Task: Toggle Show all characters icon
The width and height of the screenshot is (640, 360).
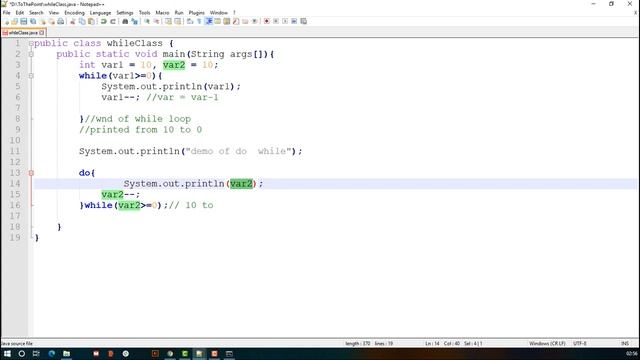Action: pos(200,21)
